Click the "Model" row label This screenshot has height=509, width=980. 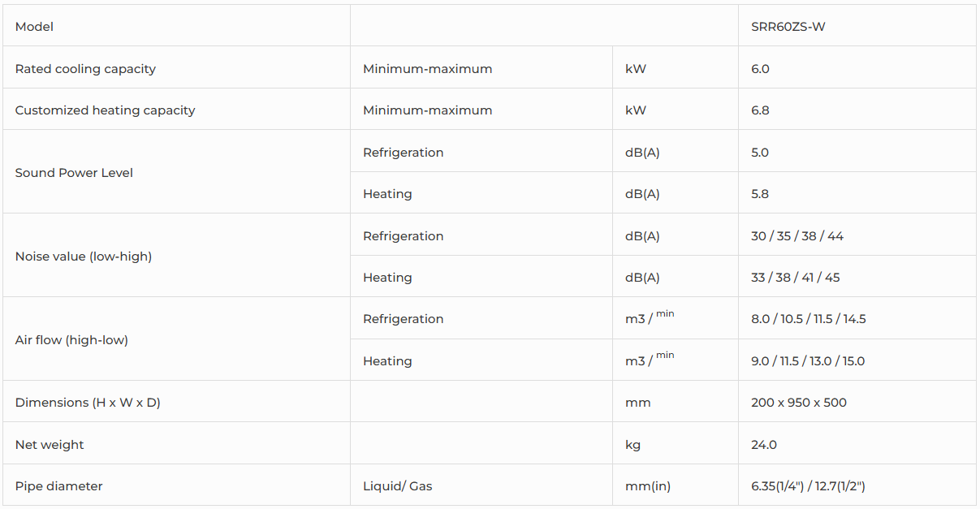click(x=34, y=27)
